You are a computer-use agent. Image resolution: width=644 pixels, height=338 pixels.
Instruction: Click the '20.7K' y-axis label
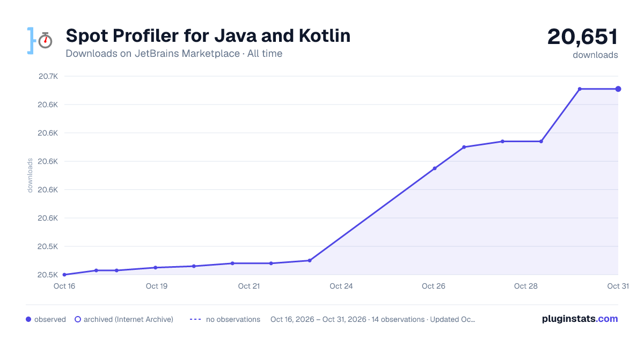pyautogui.click(x=48, y=76)
